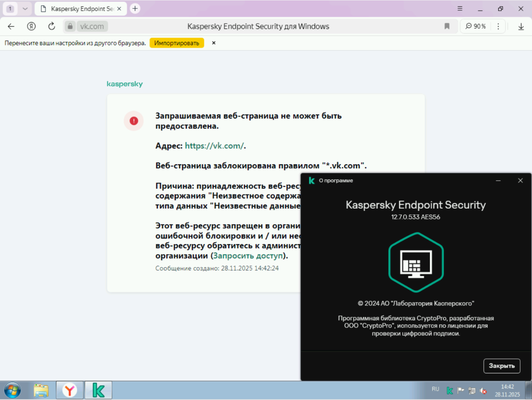Click the red warning exclamation icon
Image resolution: width=532 pixels, height=400 pixels.
133,120
